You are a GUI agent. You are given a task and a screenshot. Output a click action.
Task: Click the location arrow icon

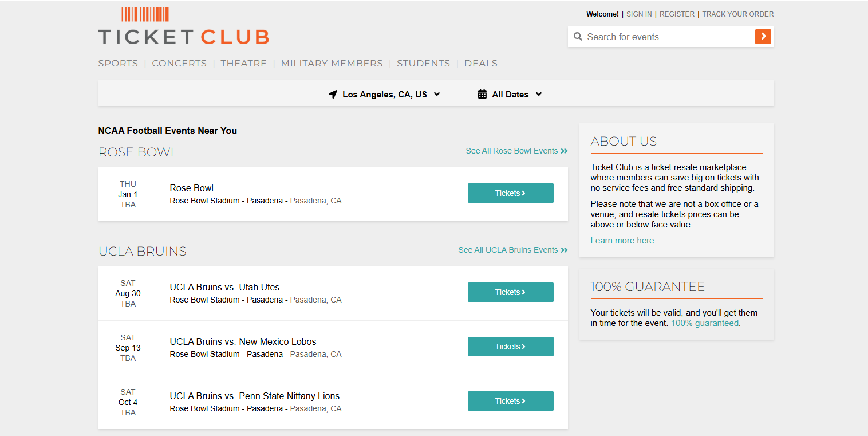coord(333,95)
